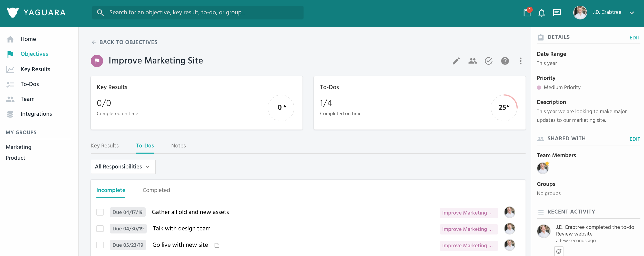The height and width of the screenshot is (256, 644).
Task: Click the Medium Priority color dot
Action: point(539,88)
